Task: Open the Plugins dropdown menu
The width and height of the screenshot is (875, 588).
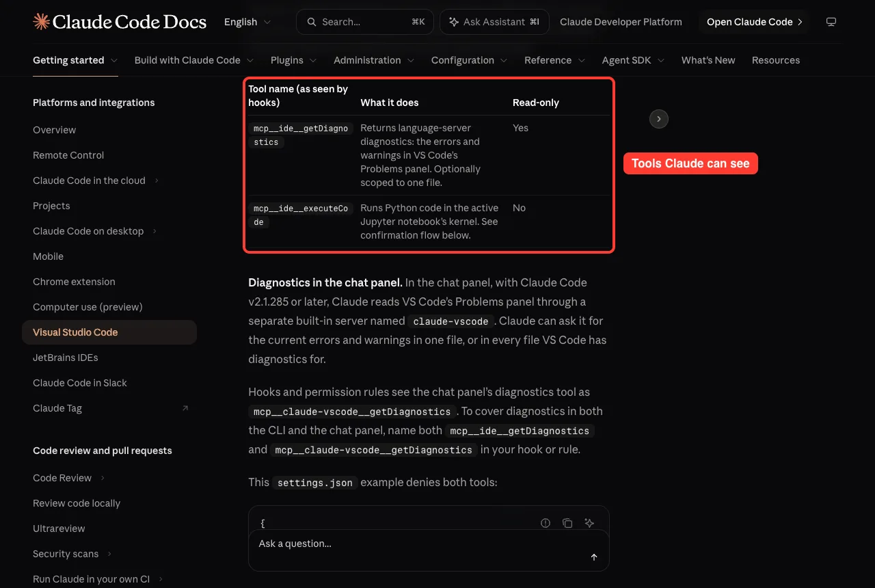Action: [294, 60]
